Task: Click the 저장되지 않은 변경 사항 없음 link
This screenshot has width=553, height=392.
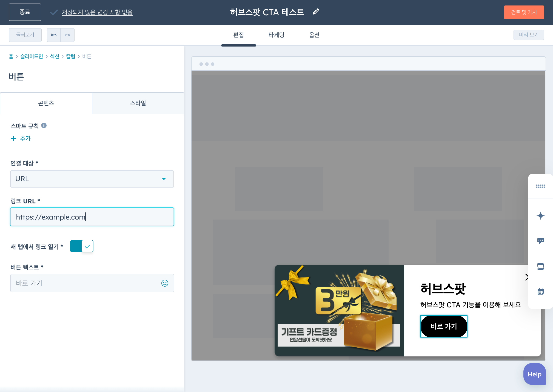Action: (97, 12)
